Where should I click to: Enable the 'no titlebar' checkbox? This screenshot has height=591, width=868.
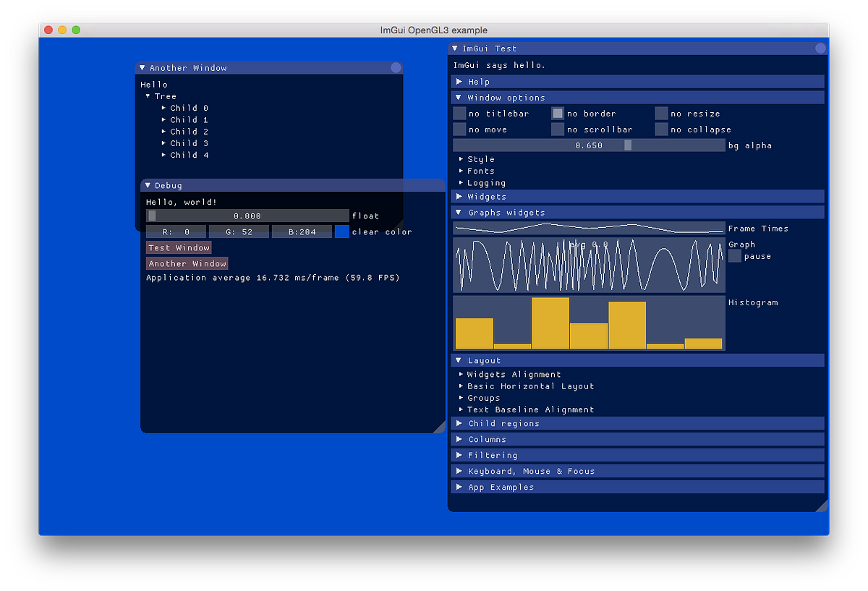click(459, 113)
